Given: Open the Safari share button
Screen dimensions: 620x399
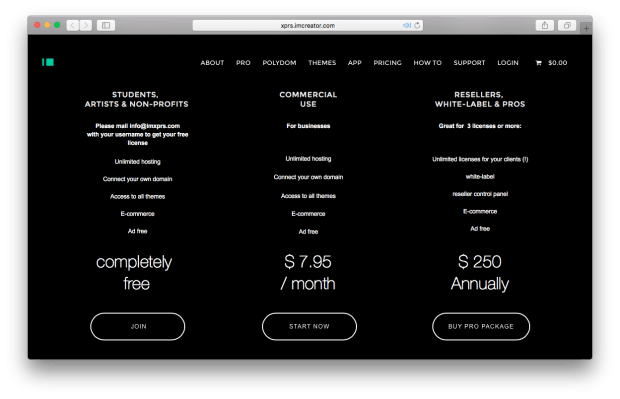Looking at the screenshot, I should pyautogui.click(x=545, y=25).
